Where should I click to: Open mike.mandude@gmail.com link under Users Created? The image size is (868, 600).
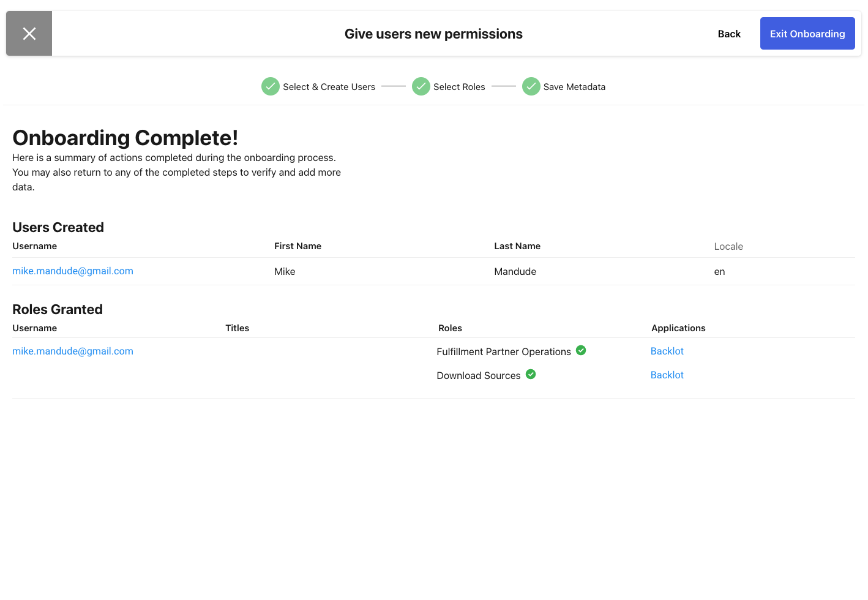[72, 271]
